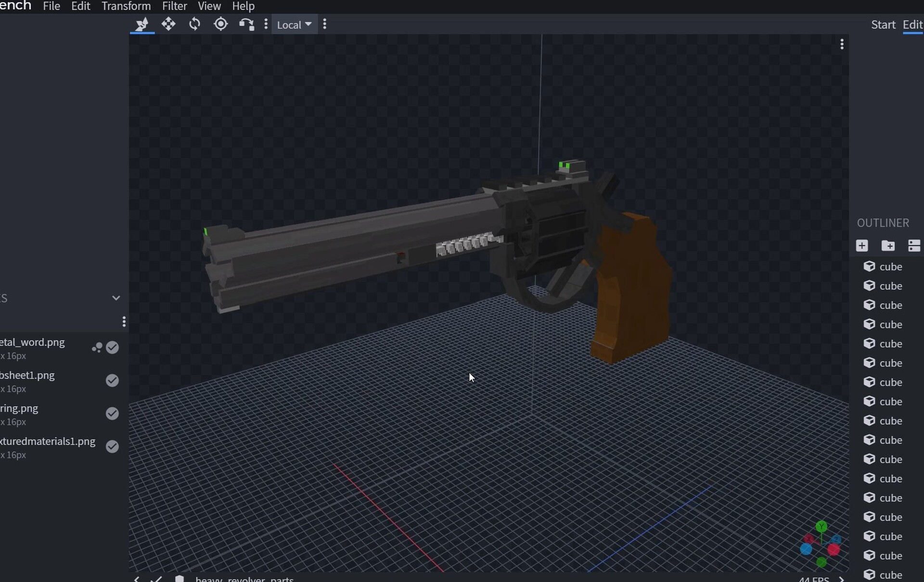Viewport: 924px width, 582px height.
Task: Open the extra tools three-dot dropdown in toolbar
Action: coord(266,24)
